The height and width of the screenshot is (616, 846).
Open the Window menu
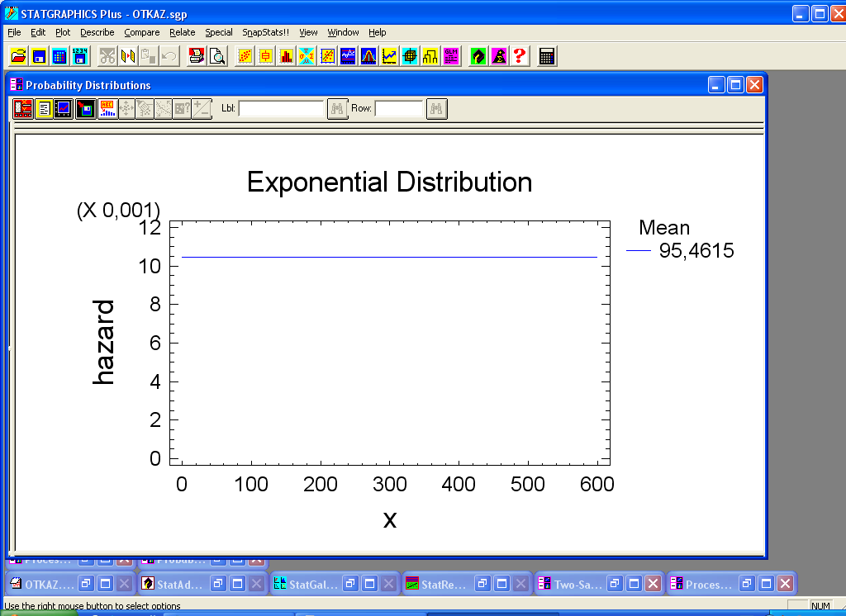click(343, 32)
